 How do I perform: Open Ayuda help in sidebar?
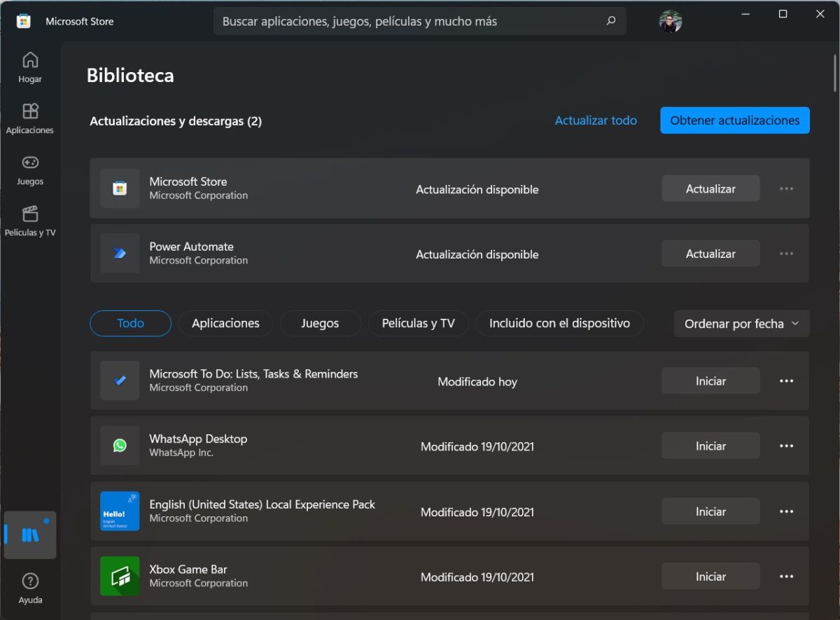pyautogui.click(x=30, y=588)
